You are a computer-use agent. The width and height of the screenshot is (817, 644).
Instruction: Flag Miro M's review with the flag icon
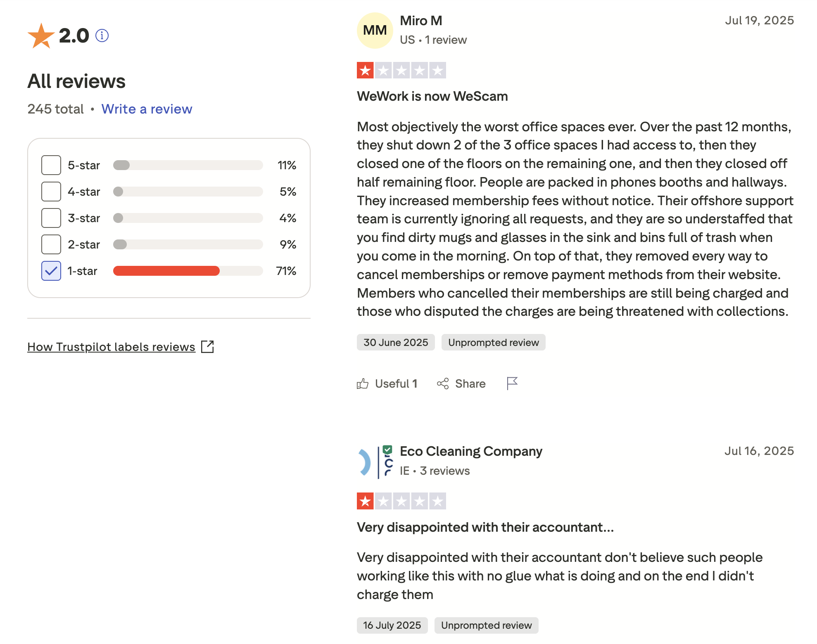[x=512, y=384]
